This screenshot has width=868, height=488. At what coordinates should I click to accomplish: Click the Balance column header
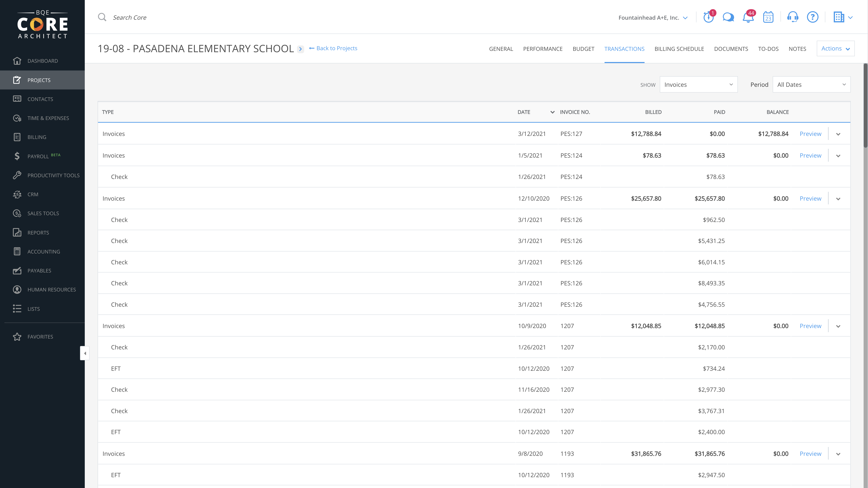click(777, 112)
